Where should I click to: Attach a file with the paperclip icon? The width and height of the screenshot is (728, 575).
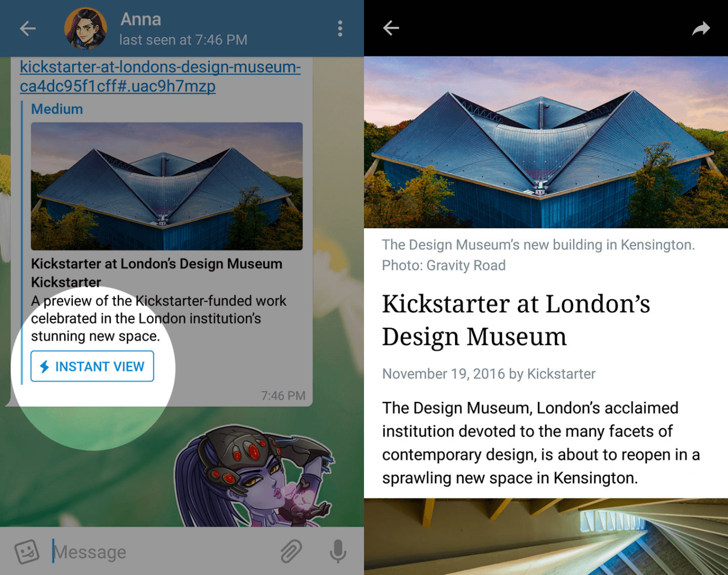click(291, 551)
